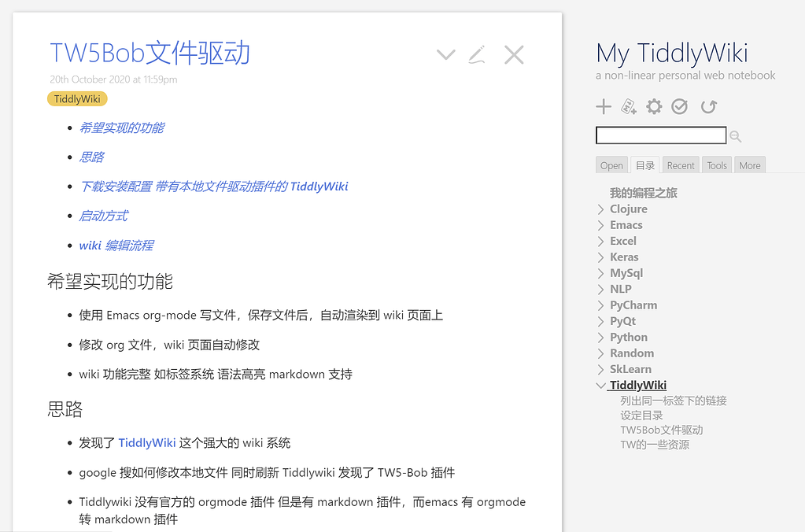
Task: Save the wiki via the checkmark icon
Action: [x=678, y=106]
